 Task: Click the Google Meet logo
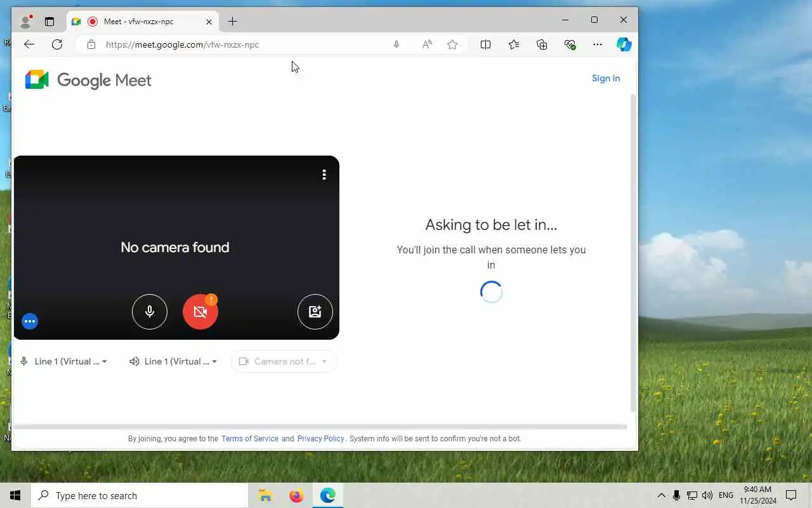click(x=88, y=80)
